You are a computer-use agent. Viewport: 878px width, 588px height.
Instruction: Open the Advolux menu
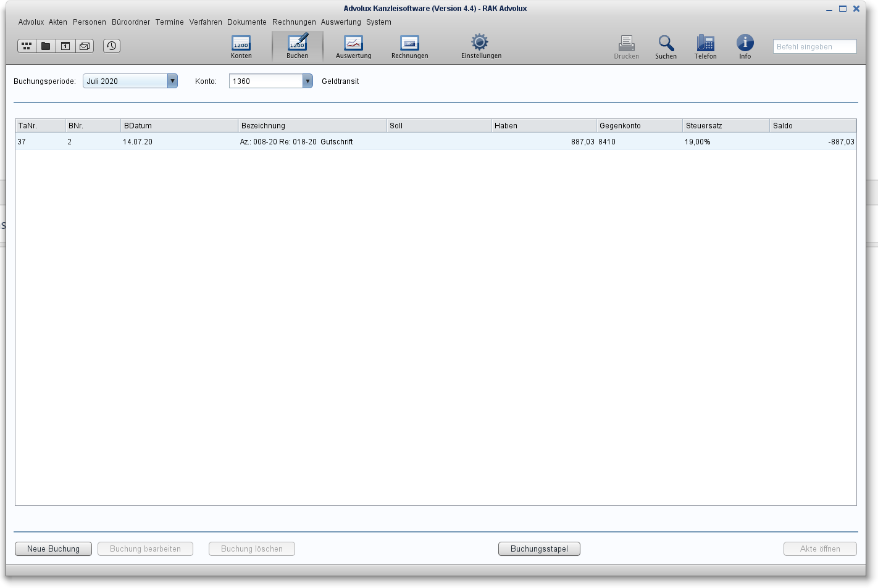[31, 22]
